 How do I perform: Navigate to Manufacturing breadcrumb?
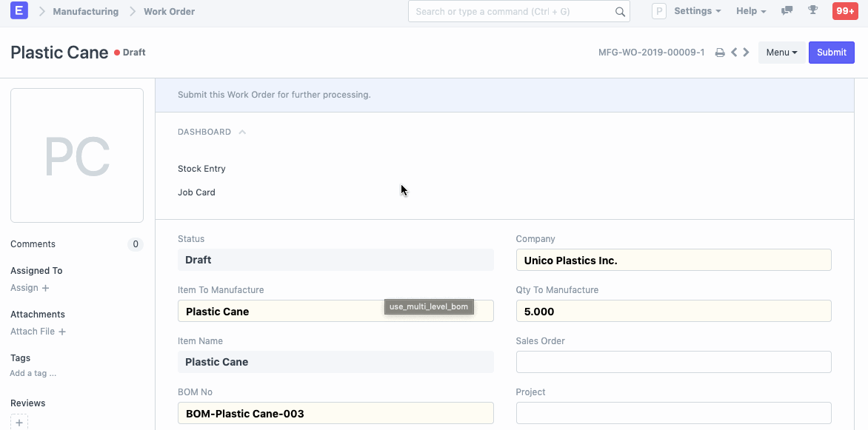tap(85, 12)
